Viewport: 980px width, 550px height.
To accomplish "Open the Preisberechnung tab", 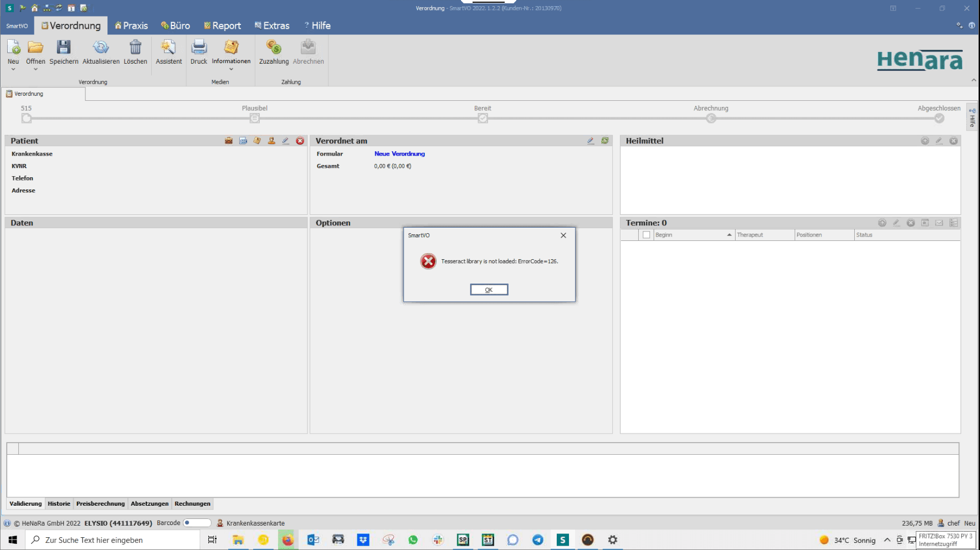I will 100,503.
